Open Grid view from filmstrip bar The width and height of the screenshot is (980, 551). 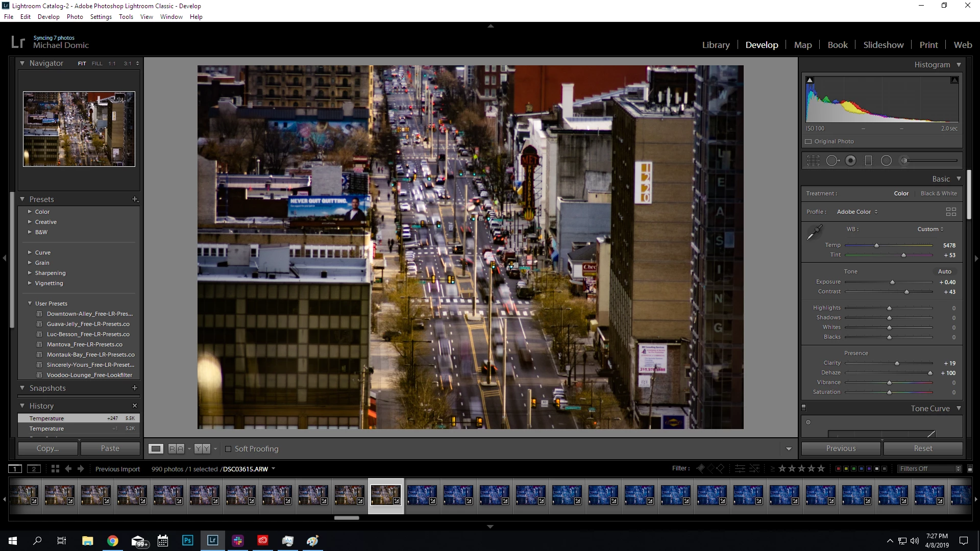55,469
